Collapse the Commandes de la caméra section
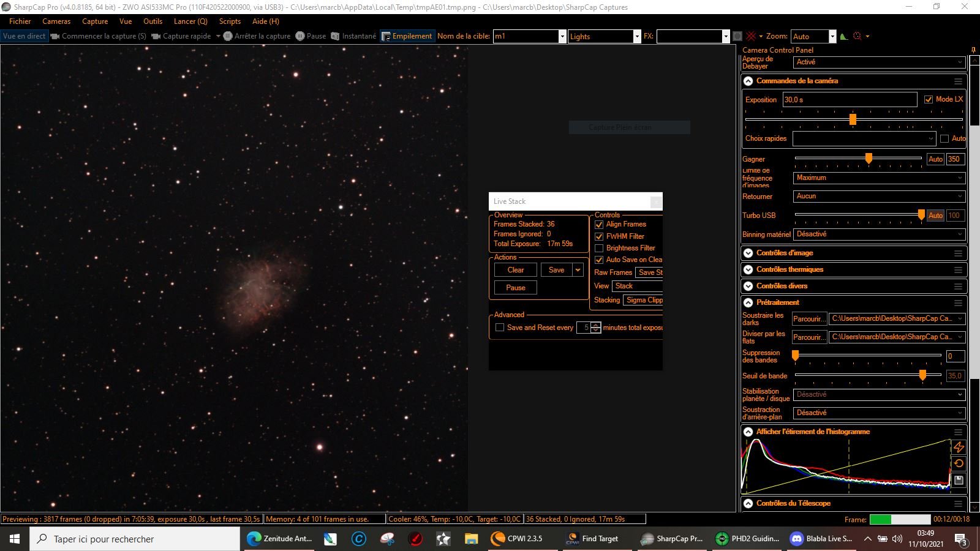 [748, 81]
